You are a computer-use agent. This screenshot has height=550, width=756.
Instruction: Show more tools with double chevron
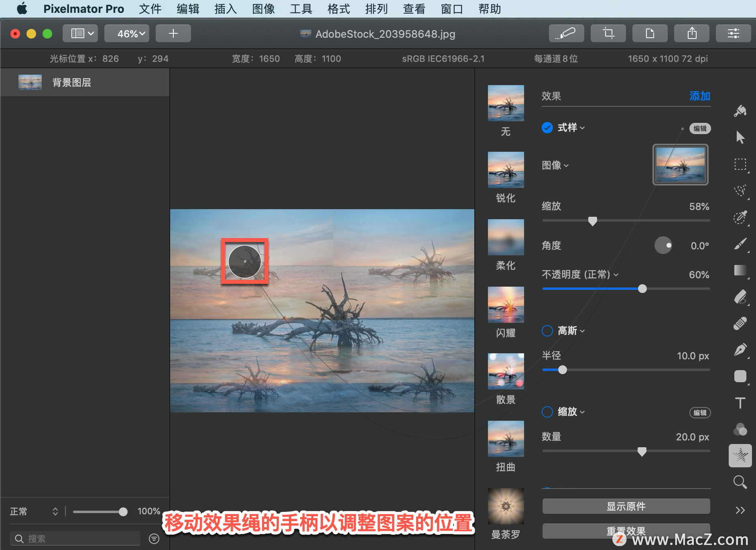point(740,510)
